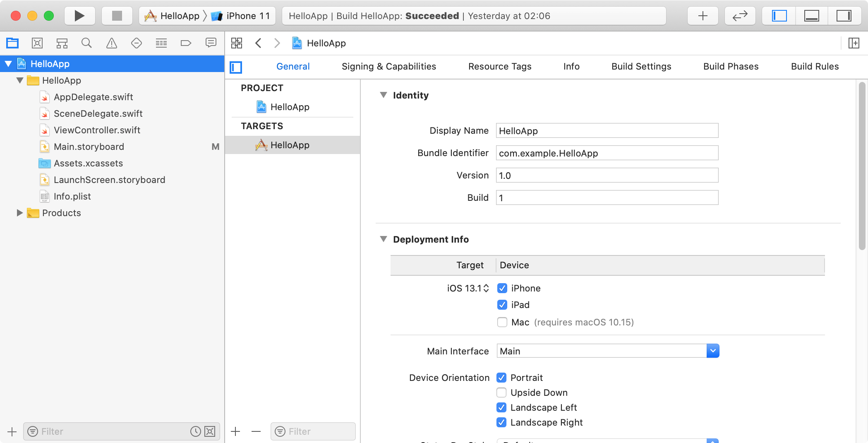Select the HelloApp target entry
This screenshot has height=443, width=868.
pyautogui.click(x=293, y=145)
